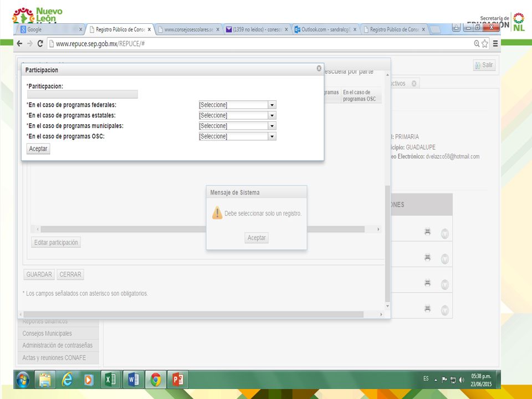Close the Participacion dialog with its X icon

[x=319, y=68]
